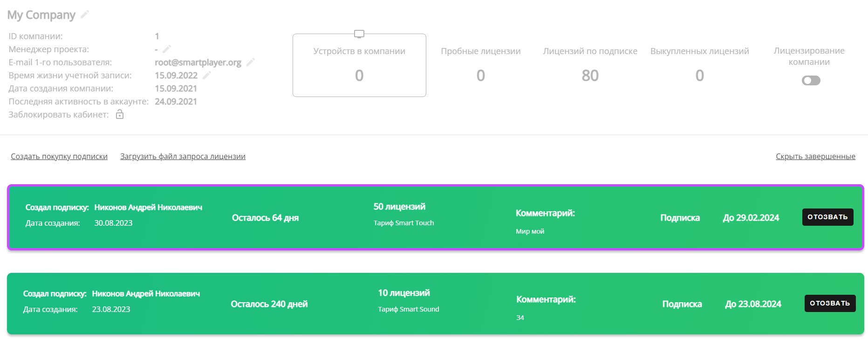Revoke the 50 licenses subscription

coord(827,217)
